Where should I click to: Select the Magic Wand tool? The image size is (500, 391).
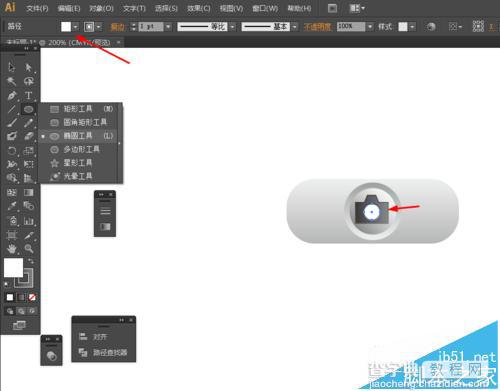[x=12, y=81]
